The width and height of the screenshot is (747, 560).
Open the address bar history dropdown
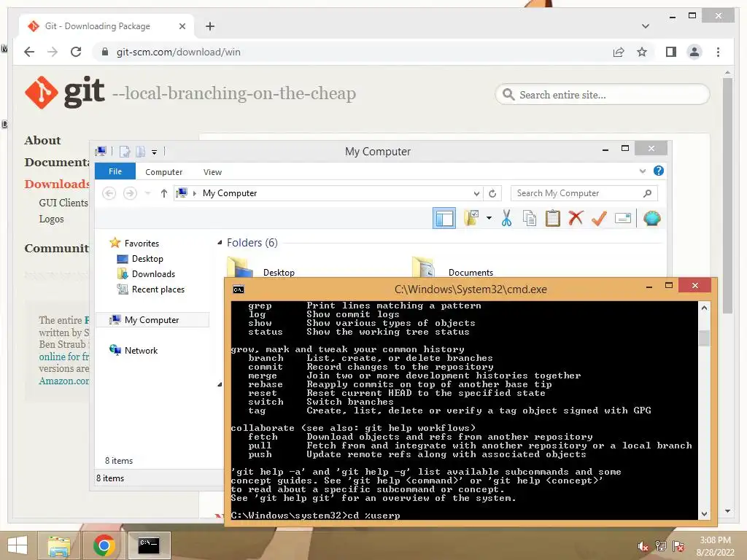click(x=476, y=193)
